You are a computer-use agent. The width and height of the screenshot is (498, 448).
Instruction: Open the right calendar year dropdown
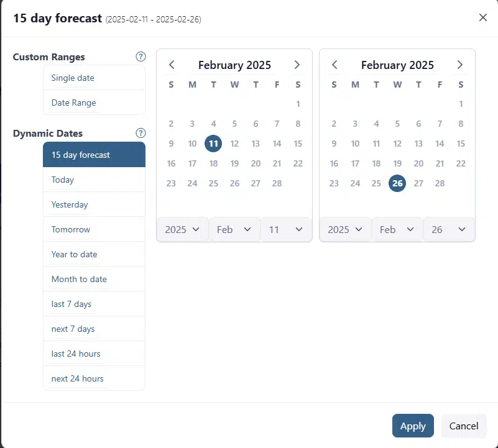pyautogui.click(x=345, y=229)
